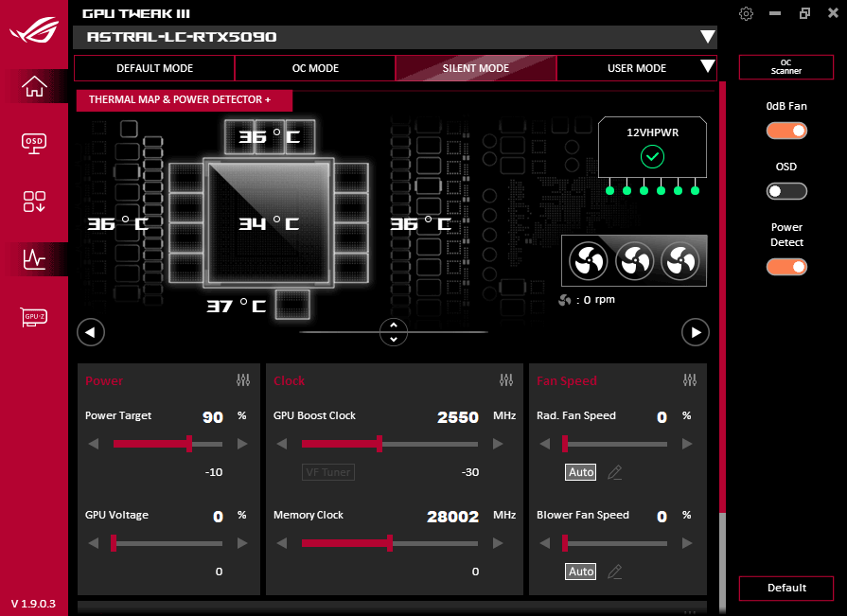The width and height of the screenshot is (847, 616).
Task: Decrease Power Target with left arrow
Action: pyautogui.click(x=94, y=444)
